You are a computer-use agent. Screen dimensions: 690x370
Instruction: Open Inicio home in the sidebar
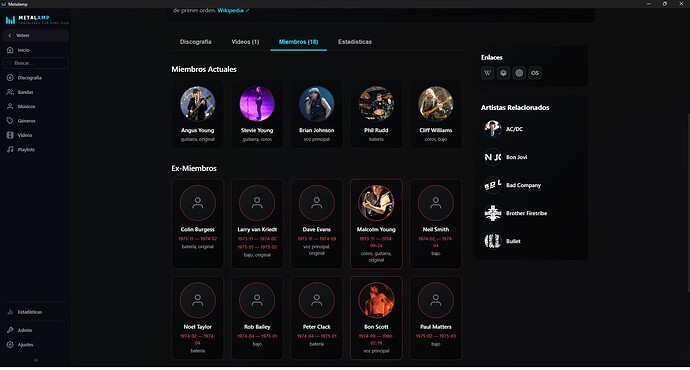35,50
